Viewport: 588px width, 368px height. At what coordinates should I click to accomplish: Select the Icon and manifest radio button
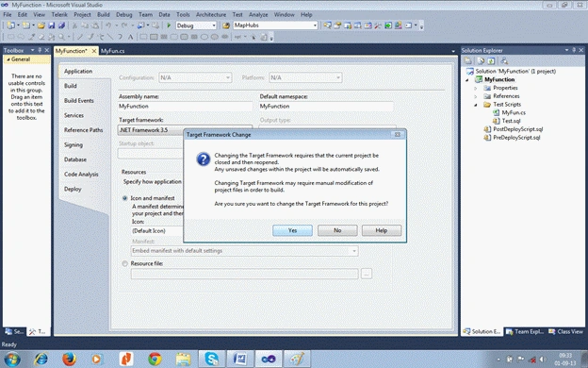tap(125, 198)
